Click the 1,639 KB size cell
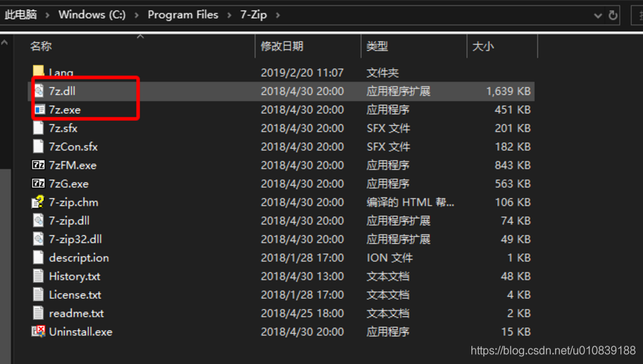 pyautogui.click(x=508, y=91)
